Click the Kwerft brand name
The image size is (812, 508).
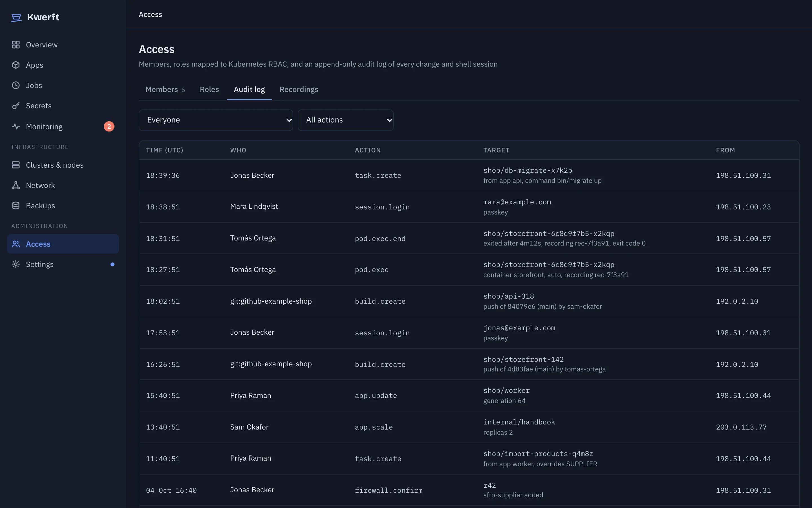[43, 17]
